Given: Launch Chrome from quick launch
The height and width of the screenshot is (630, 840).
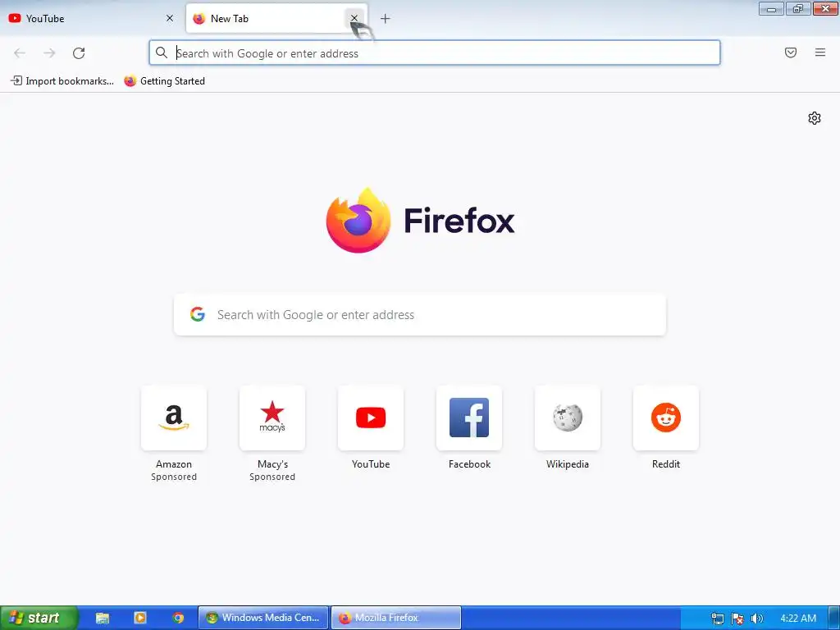Looking at the screenshot, I should pos(178,618).
